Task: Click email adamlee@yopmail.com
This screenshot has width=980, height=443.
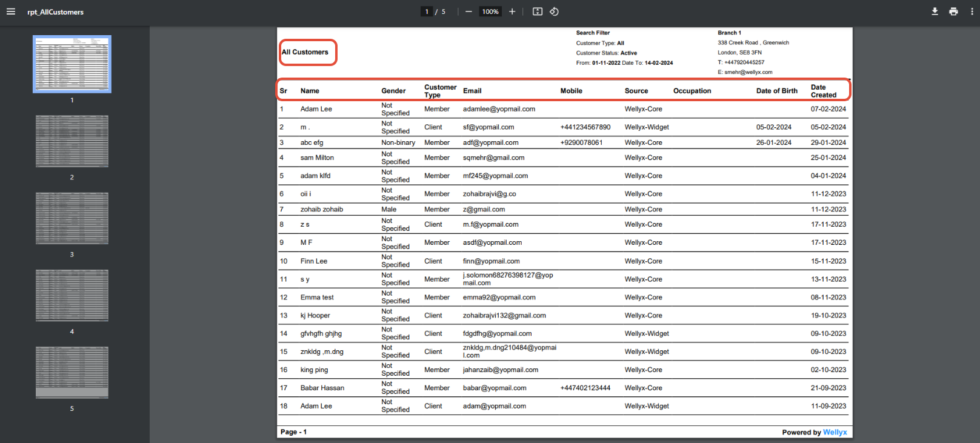Action: pos(499,109)
